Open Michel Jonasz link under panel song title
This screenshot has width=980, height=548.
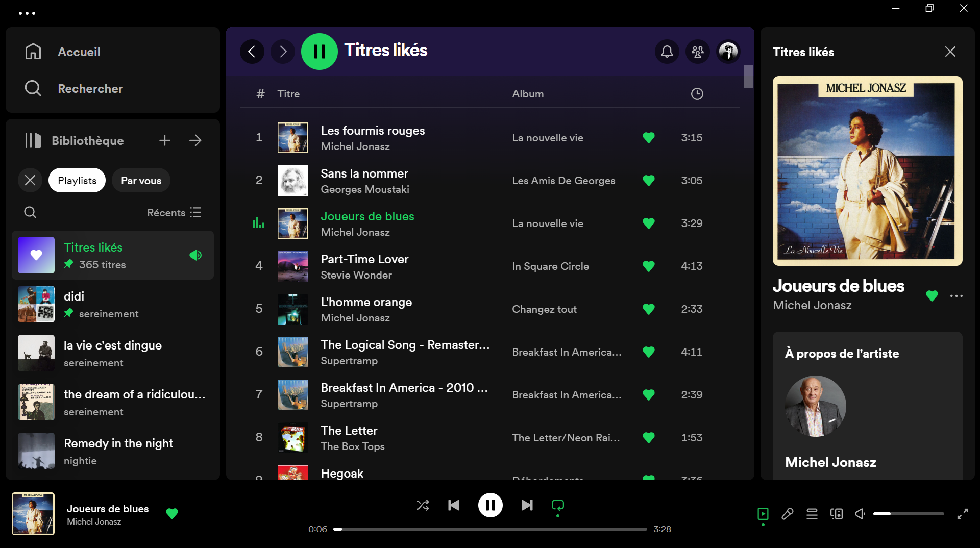812,305
